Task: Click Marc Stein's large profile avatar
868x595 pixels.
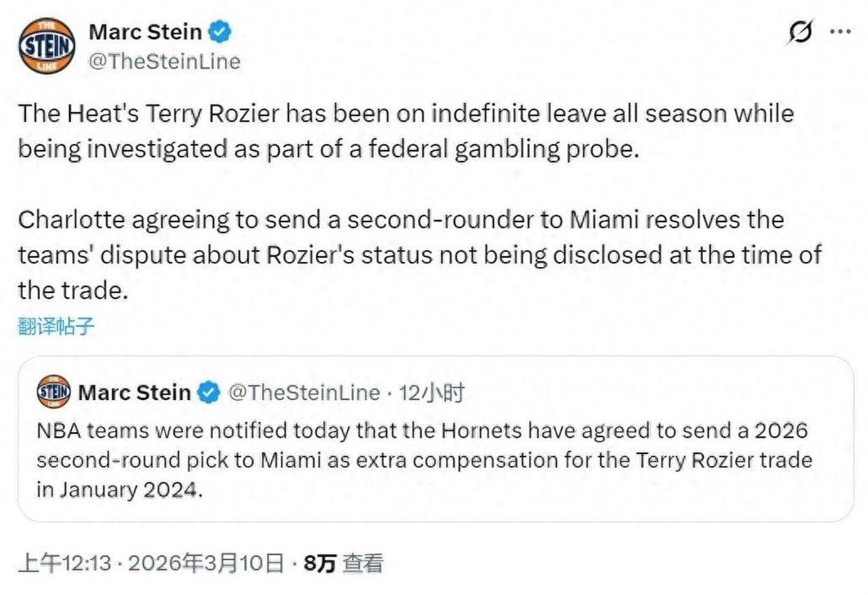Action: (x=47, y=46)
